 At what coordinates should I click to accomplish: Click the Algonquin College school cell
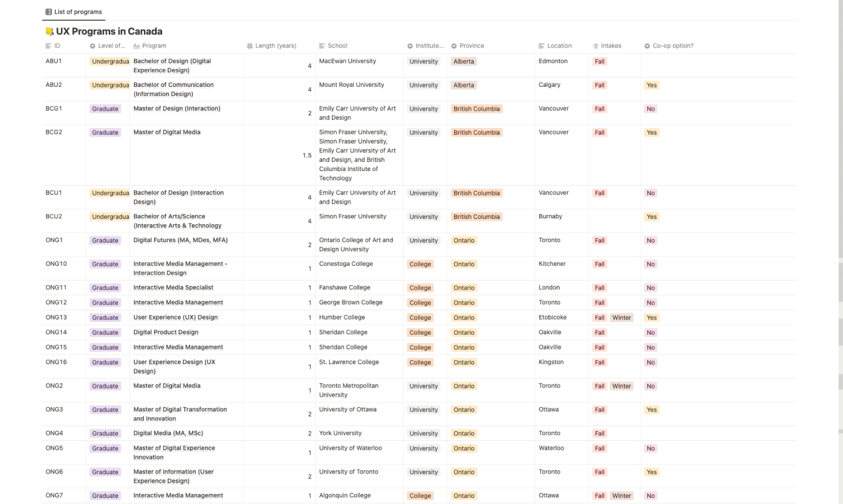(x=359, y=495)
